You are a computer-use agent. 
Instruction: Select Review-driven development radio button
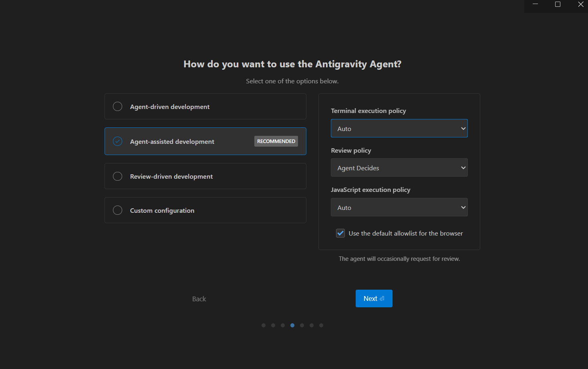tap(117, 176)
